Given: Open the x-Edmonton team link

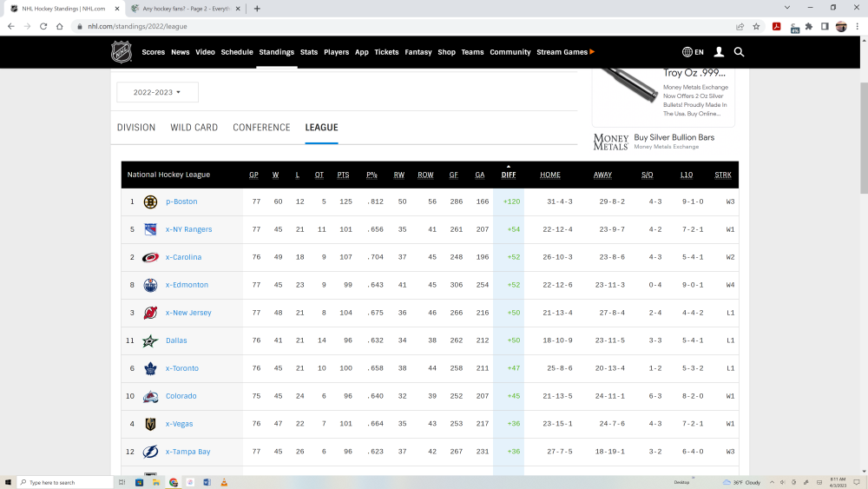Looking at the screenshot, I should click(x=187, y=285).
